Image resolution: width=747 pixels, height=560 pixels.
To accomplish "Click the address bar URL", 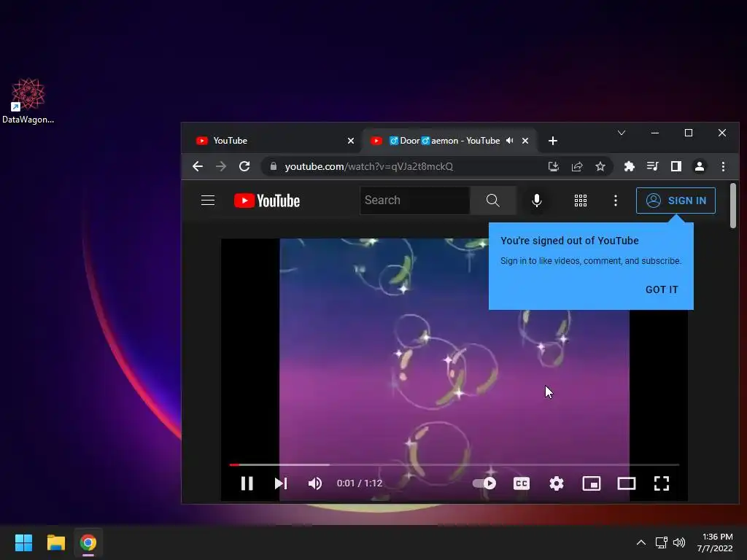I will [368, 166].
